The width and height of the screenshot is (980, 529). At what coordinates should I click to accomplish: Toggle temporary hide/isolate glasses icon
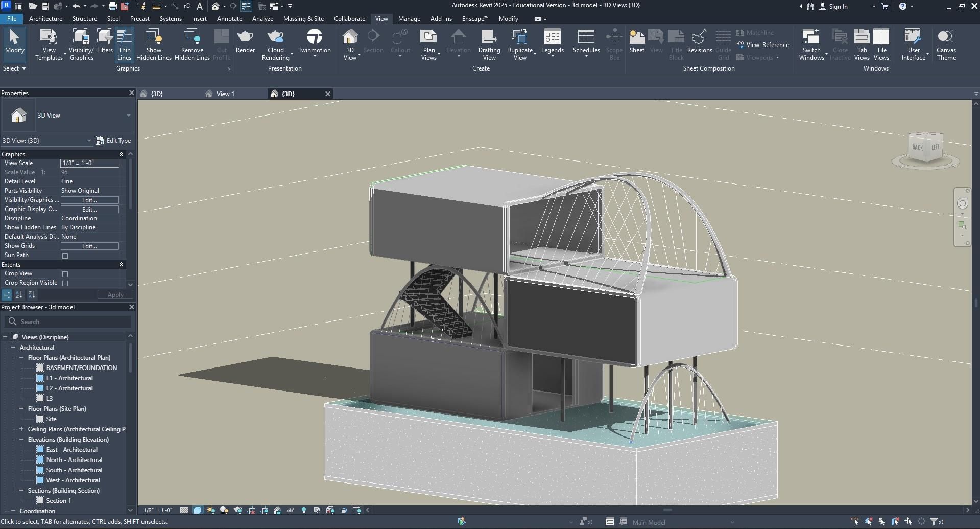291,510
